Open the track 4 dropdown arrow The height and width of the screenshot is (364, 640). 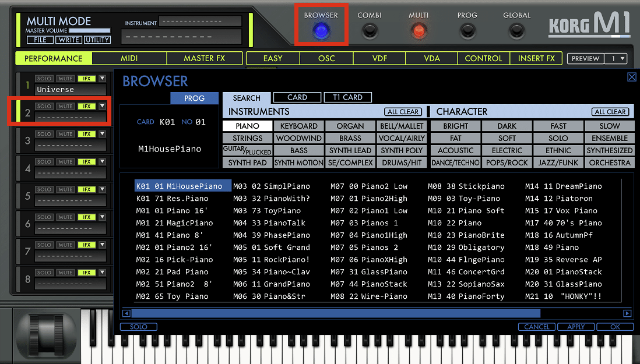[x=103, y=161]
